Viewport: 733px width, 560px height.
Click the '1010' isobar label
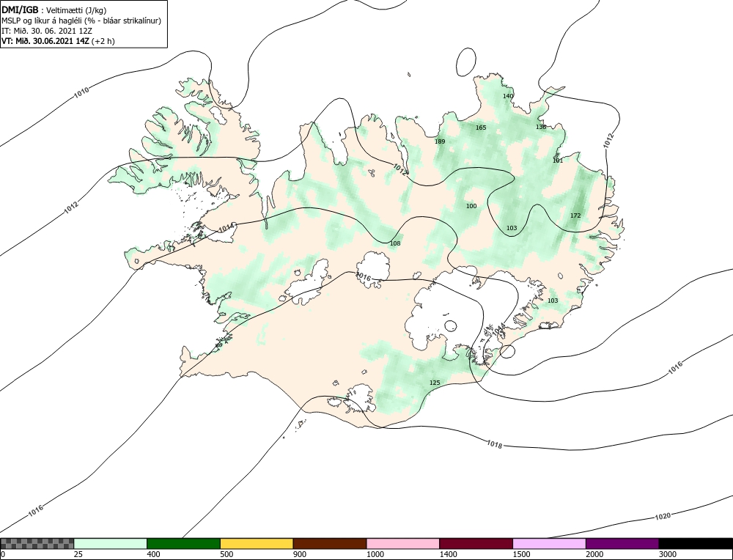[x=81, y=92]
